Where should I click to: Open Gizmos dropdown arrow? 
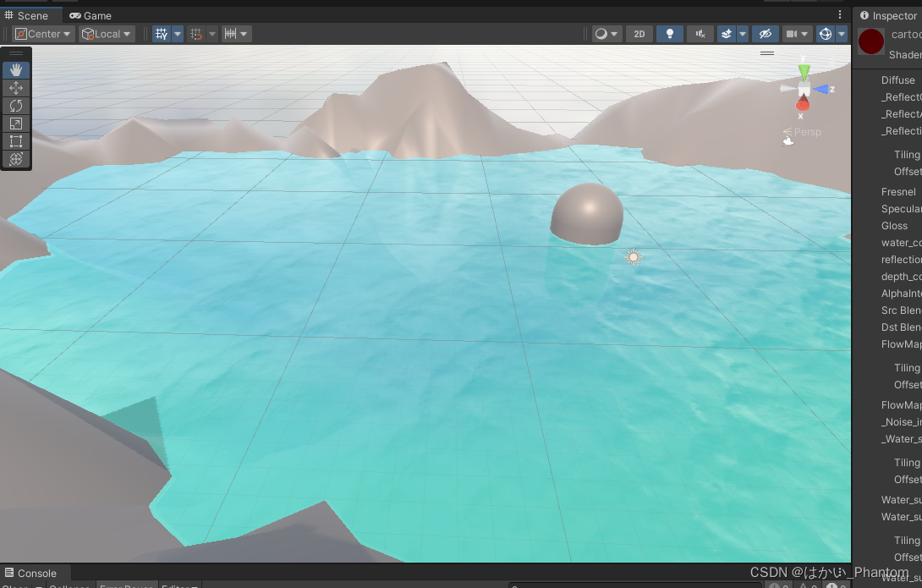pyautogui.click(x=842, y=34)
